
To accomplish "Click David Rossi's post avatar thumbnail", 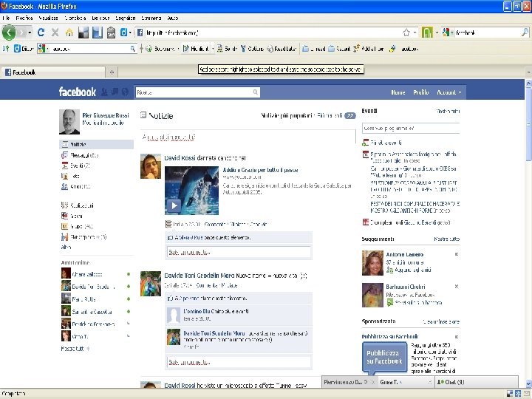I will [151, 166].
